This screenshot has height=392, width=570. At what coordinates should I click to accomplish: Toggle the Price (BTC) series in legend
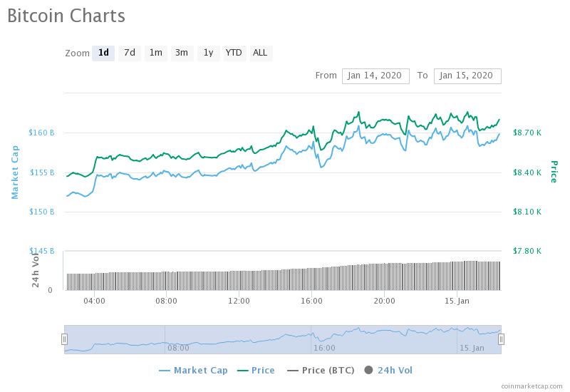coord(321,371)
